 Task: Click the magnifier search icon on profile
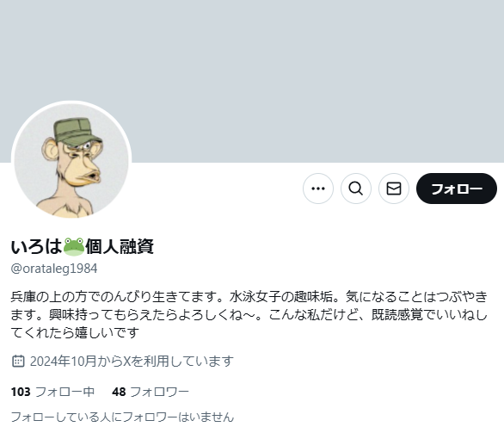coord(356,189)
